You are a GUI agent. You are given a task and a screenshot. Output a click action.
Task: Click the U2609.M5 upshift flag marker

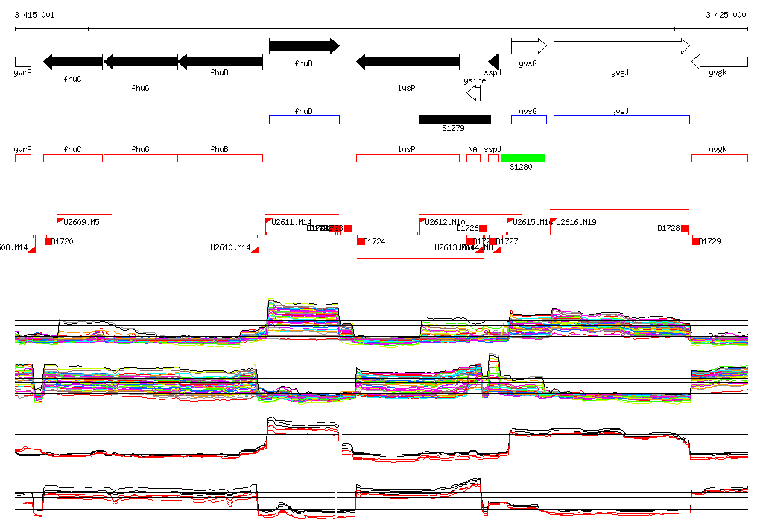tap(61, 221)
